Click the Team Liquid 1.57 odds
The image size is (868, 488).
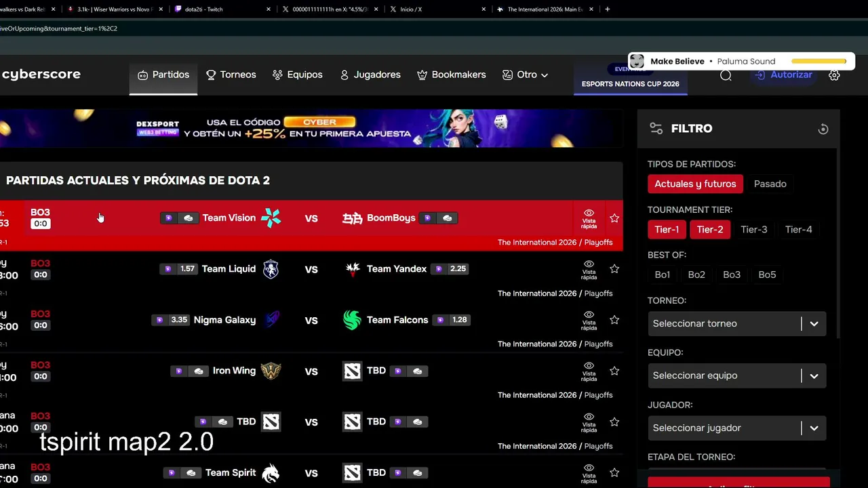[180, 269]
